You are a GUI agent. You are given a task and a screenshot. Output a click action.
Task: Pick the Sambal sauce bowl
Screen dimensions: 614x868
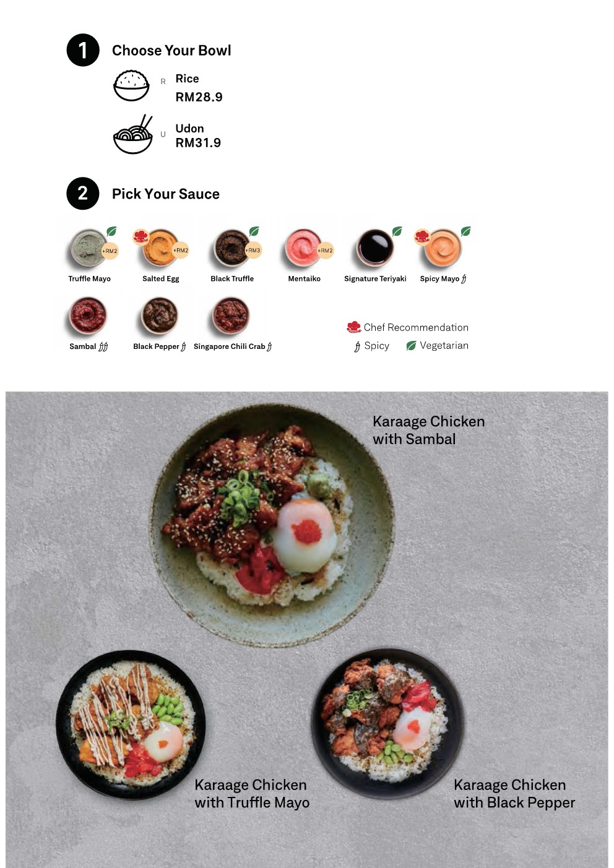tap(88, 316)
